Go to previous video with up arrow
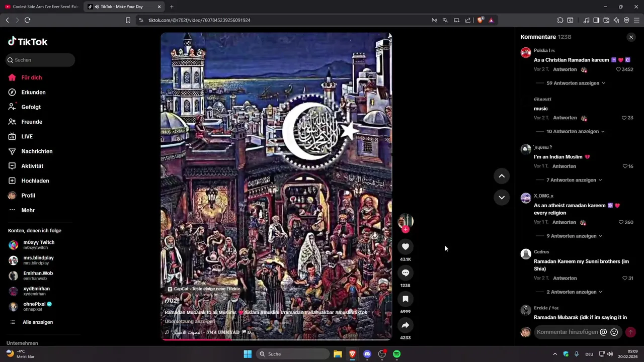The height and width of the screenshot is (362, 644). [502, 176]
